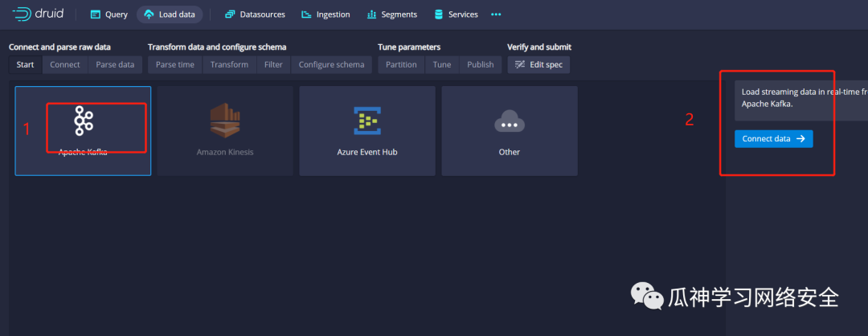Click the Azure Event Hub logo icon

pos(367,121)
